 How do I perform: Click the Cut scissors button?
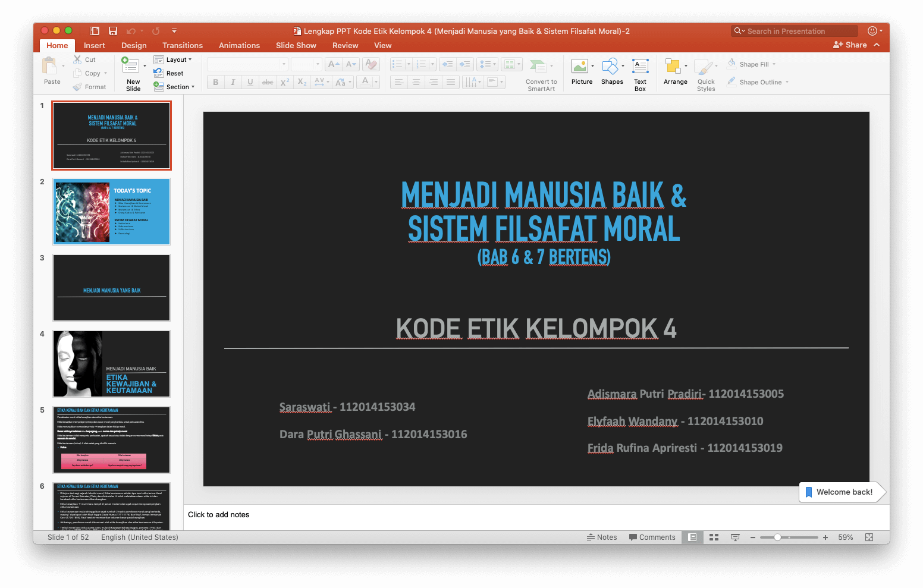pyautogui.click(x=84, y=59)
